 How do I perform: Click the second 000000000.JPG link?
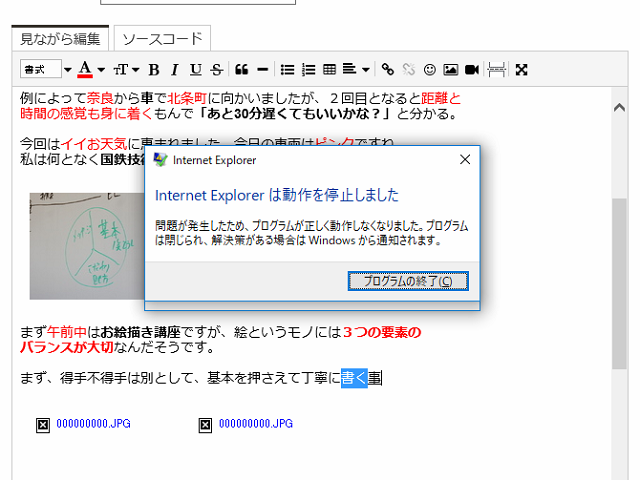pyautogui.click(x=256, y=424)
